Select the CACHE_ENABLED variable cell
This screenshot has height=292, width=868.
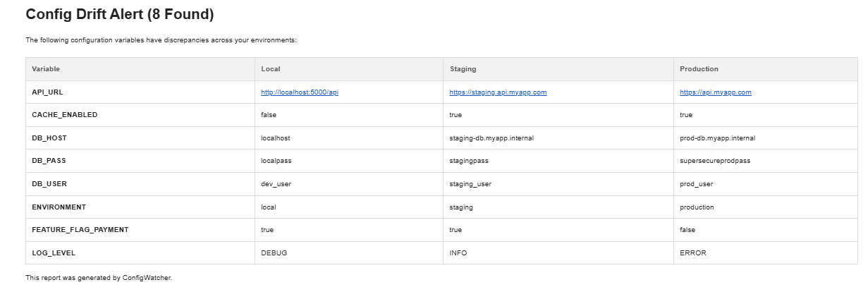pyautogui.click(x=64, y=115)
